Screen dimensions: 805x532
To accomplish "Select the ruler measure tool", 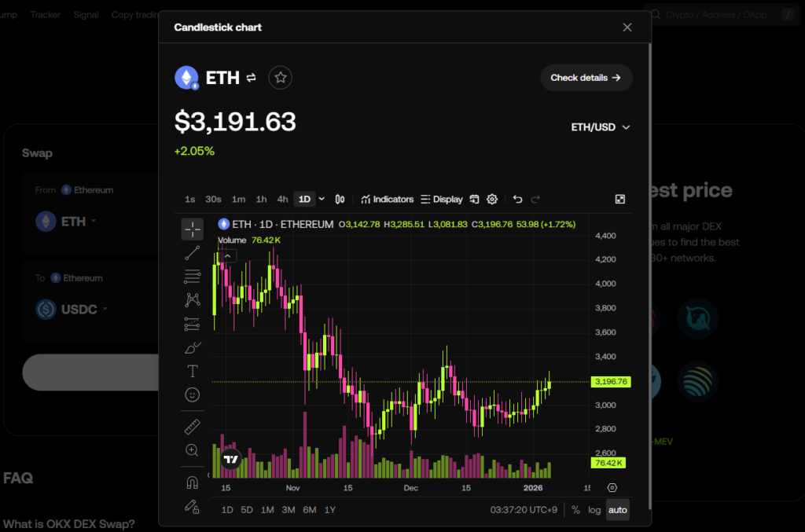I will 193,427.
